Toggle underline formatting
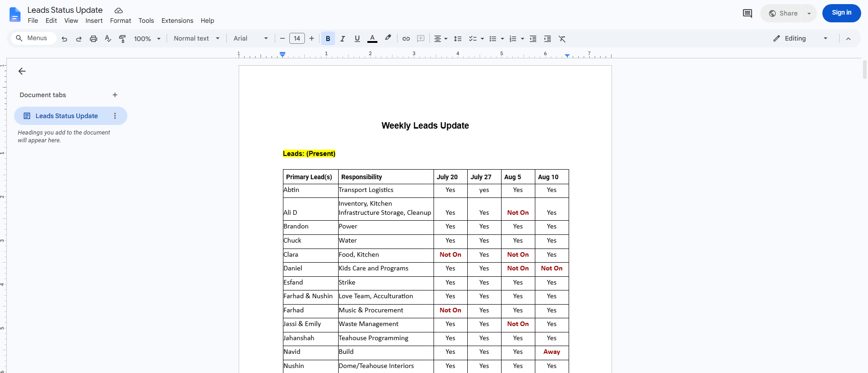Viewport: 868px width, 373px height. pos(357,39)
